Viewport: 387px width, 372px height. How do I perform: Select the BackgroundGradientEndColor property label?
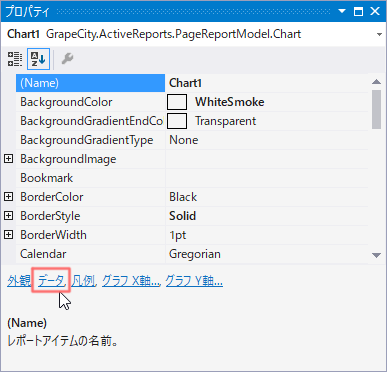91,121
